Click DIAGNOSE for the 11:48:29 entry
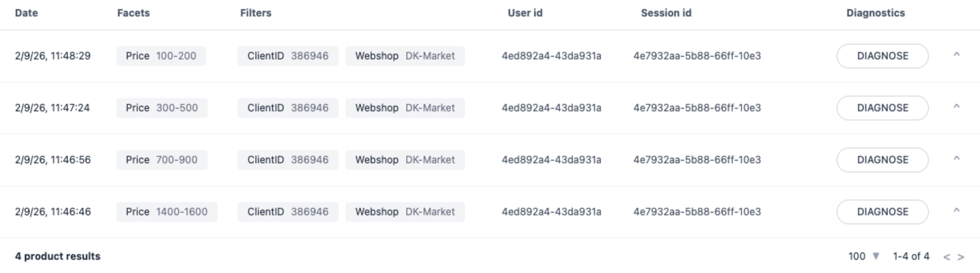 tap(882, 56)
